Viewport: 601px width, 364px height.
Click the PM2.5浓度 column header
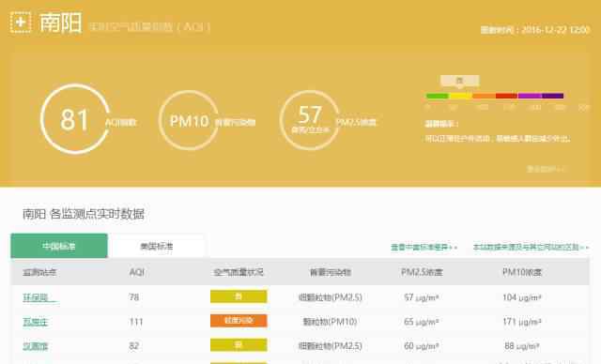tap(422, 272)
